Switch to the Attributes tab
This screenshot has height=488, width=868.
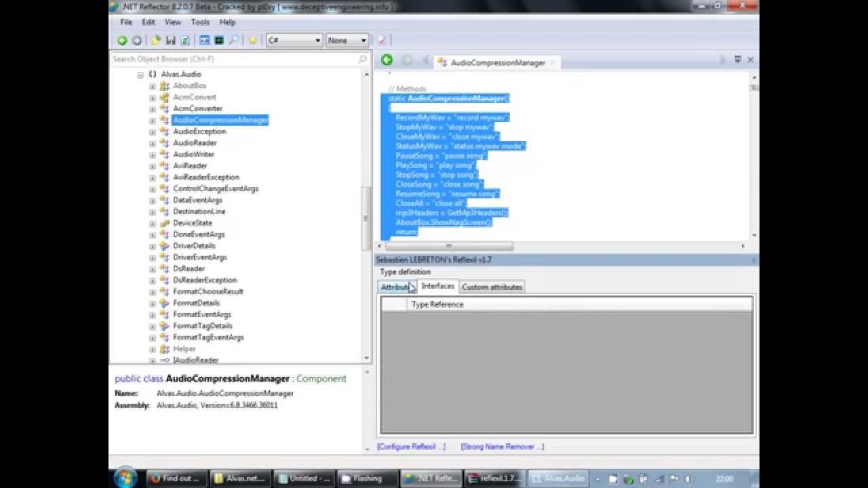pos(397,287)
